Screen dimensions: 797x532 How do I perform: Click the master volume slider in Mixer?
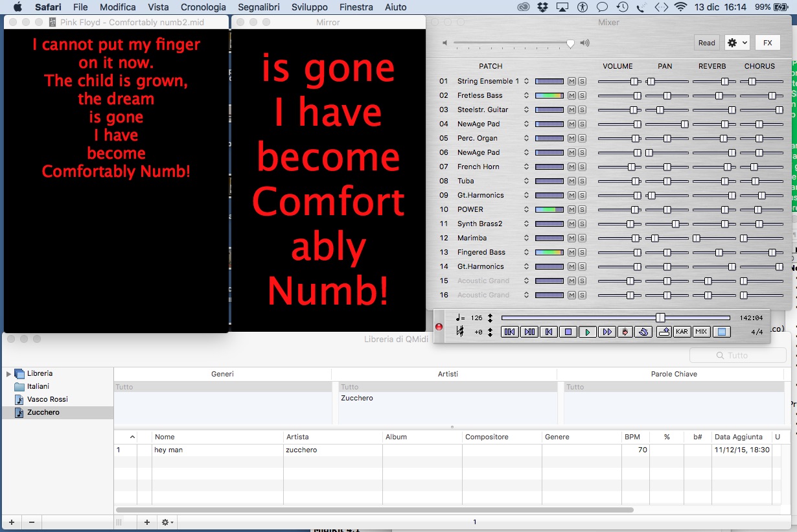513,43
